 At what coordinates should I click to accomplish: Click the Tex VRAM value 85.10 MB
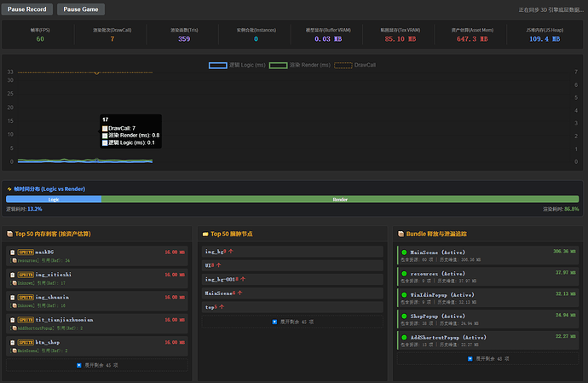click(x=401, y=39)
